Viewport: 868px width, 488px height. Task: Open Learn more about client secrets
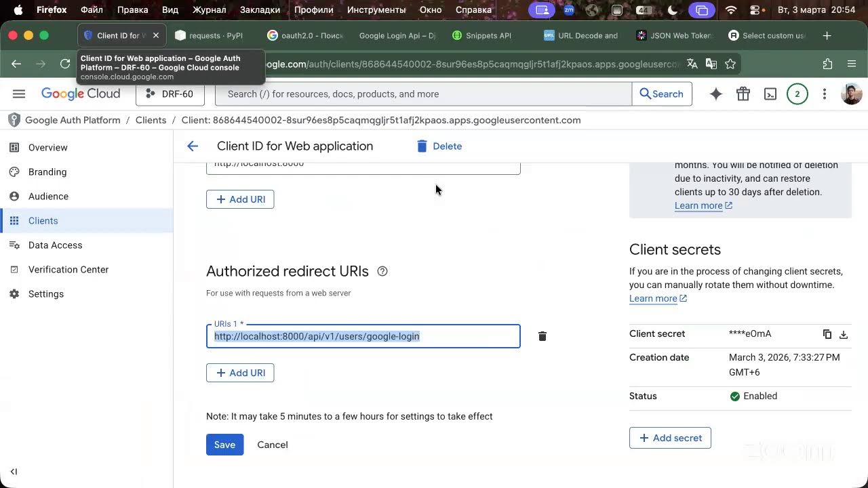tap(658, 299)
